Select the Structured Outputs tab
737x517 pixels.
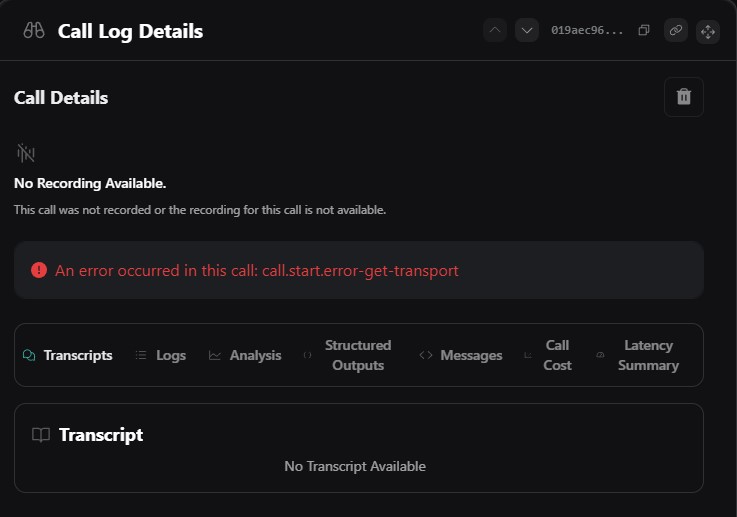(348, 355)
